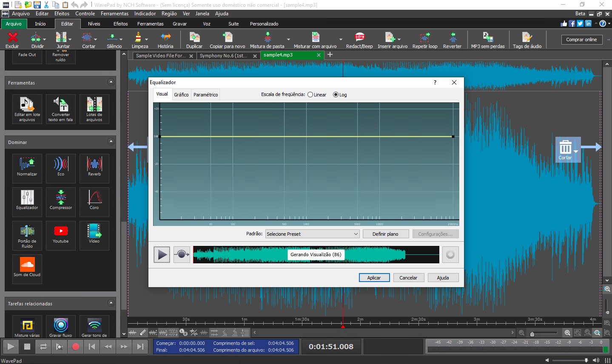This screenshot has width=612, height=364.
Task: Select the Reverb effect
Action: 94,168
